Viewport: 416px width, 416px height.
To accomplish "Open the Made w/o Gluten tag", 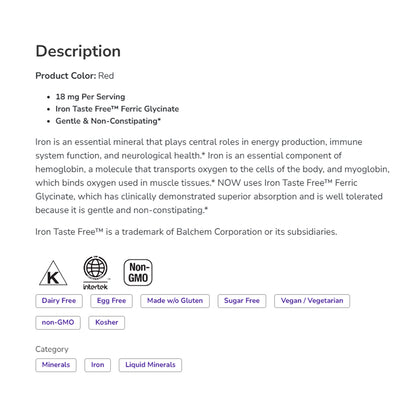I will coord(175,301).
